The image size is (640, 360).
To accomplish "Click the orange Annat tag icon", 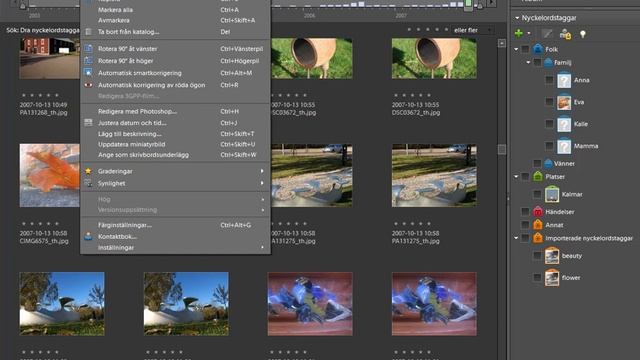I will [538, 224].
